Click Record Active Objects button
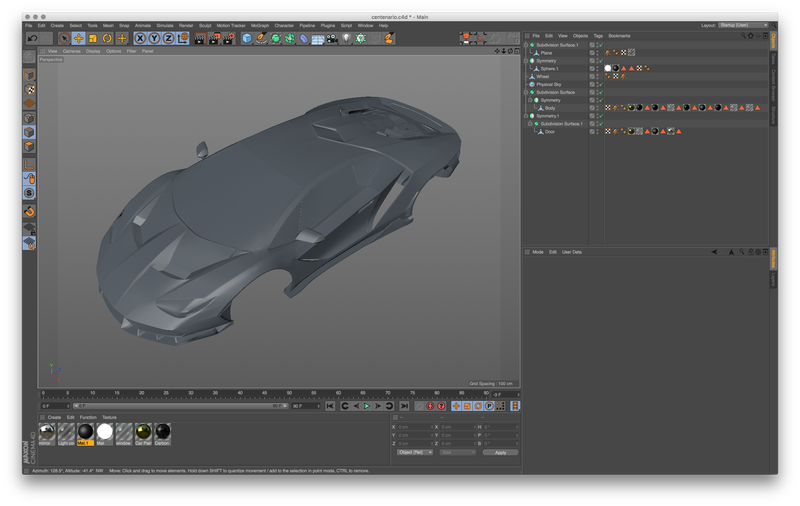 pos(419,406)
